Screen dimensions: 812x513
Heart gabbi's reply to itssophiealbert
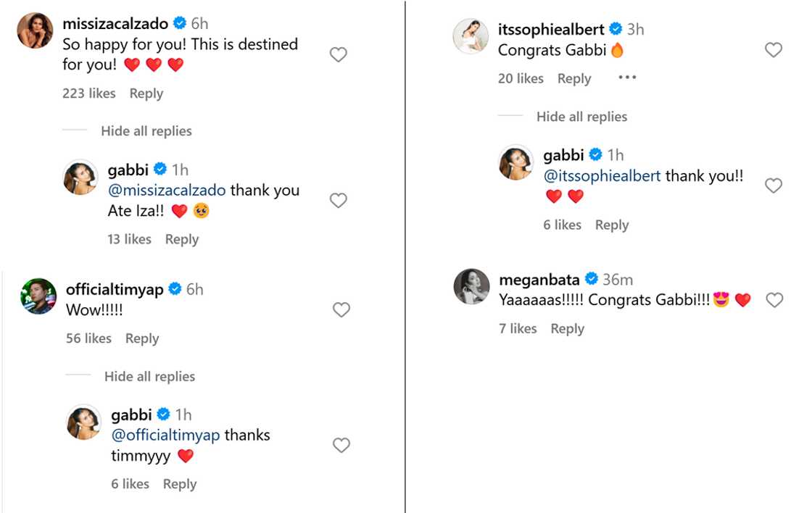point(774,186)
